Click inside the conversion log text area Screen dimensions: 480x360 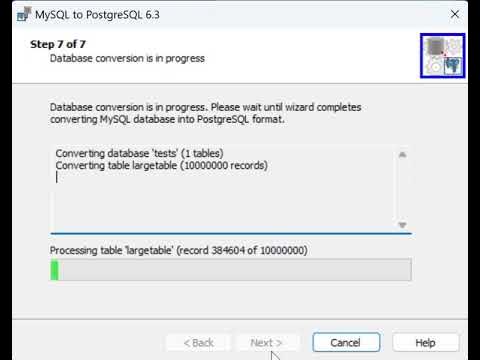click(223, 189)
